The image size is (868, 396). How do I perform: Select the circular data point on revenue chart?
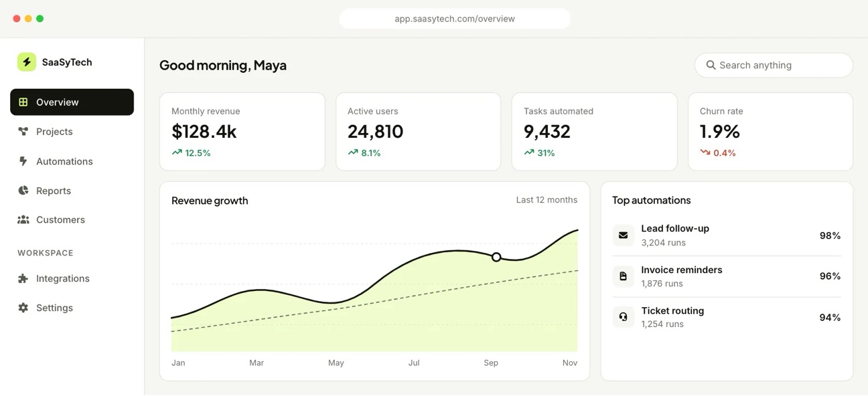[496, 257]
